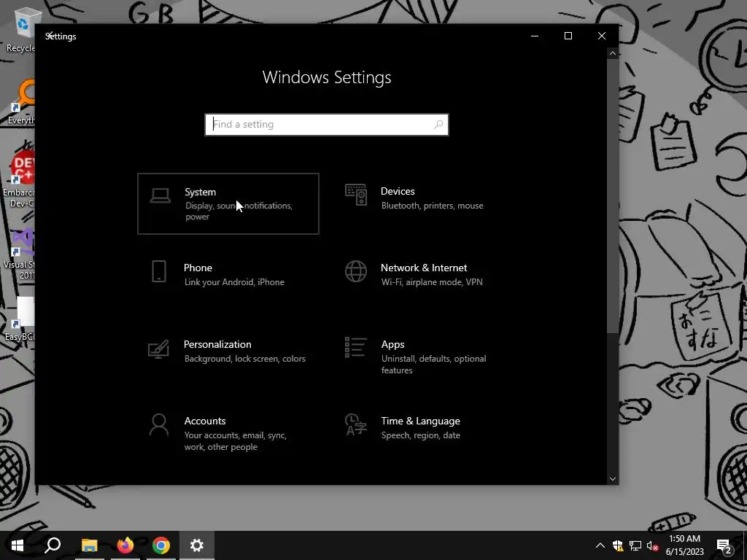The width and height of the screenshot is (747, 560).
Task: Select the Embarcadero Dev-C++ desktop shortcut
Action: 19,179
